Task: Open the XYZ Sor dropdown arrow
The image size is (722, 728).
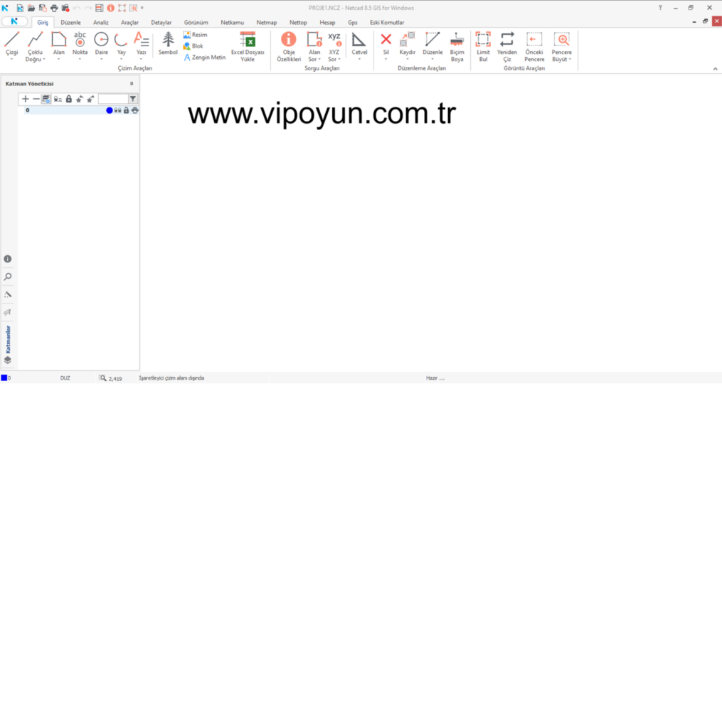Action: coord(339,60)
